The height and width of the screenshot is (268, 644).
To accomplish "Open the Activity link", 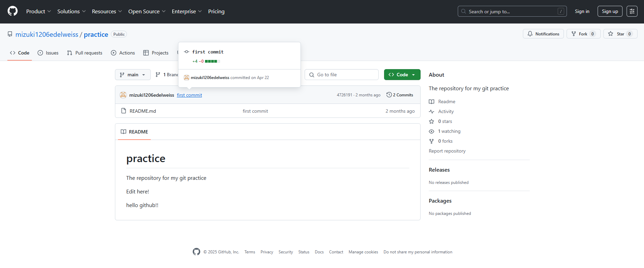I will (446, 111).
